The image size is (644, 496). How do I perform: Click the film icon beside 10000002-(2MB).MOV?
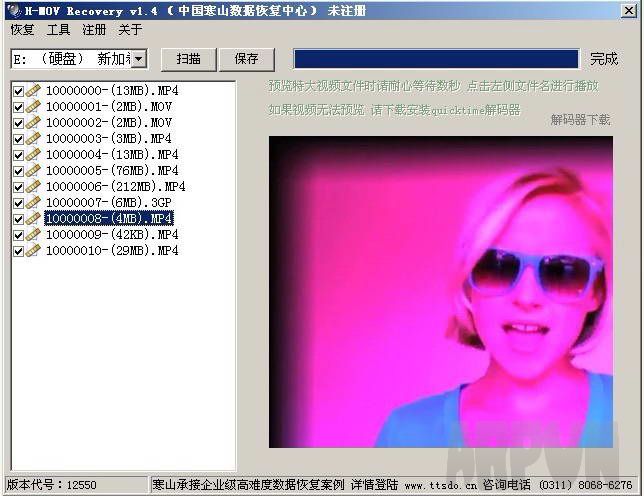[x=33, y=123]
